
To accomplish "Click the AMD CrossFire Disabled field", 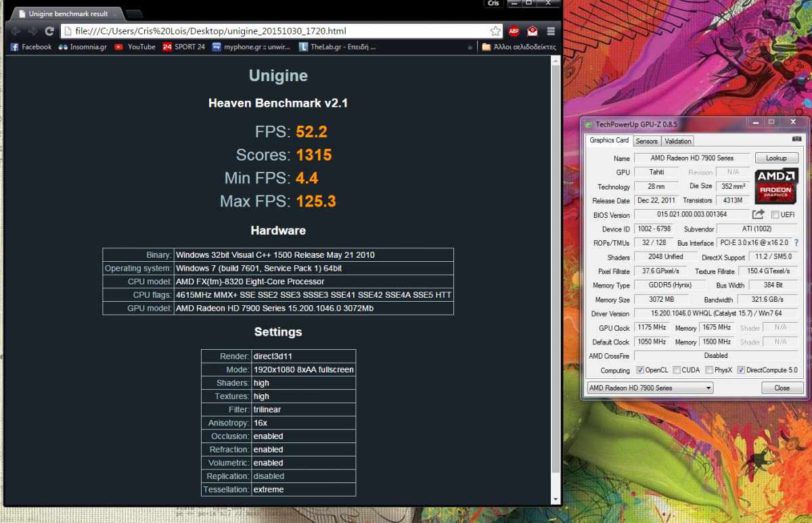I will point(716,355).
